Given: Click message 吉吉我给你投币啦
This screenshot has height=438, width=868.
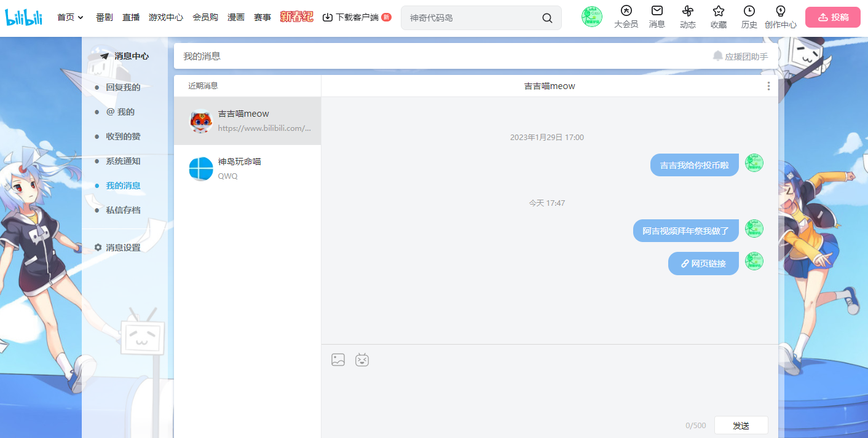Looking at the screenshot, I should 695,165.
